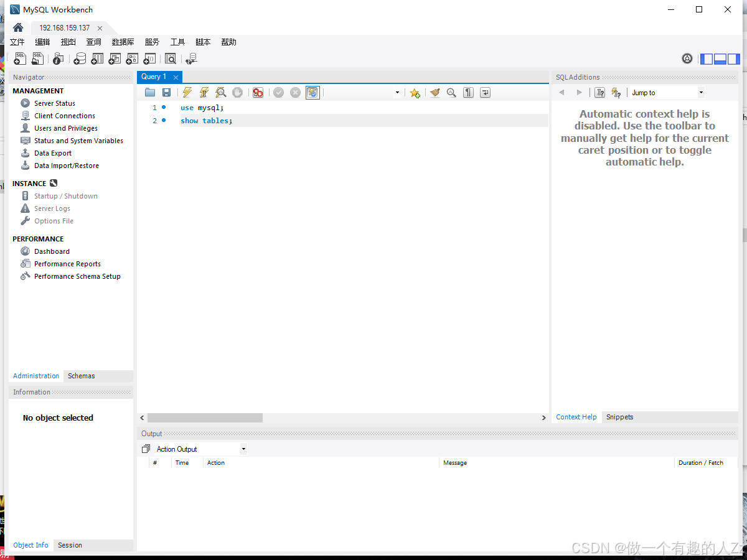747x560 pixels.
Task: Open Users and Privileges
Action: pyautogui.click(x=65, y=128)
